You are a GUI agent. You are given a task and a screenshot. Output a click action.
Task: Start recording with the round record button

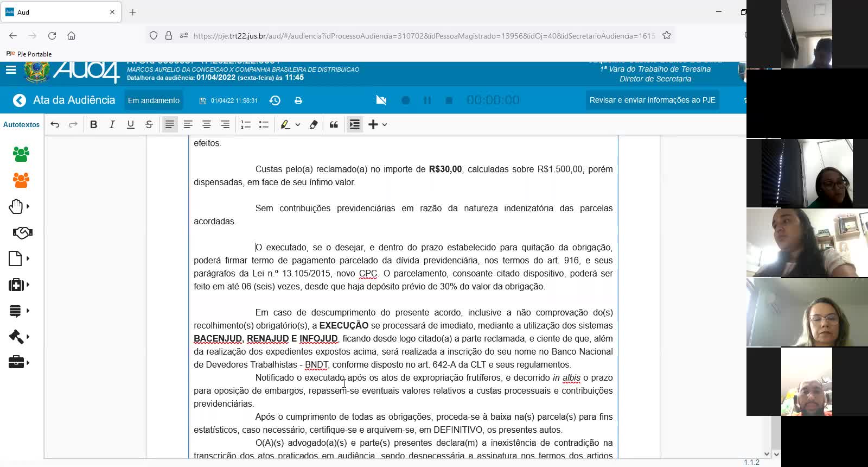[x=405, y=100]
